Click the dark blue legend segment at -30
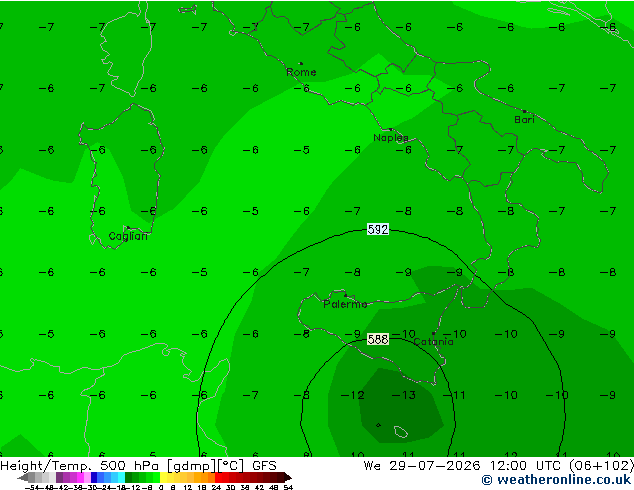 tap(94, 477)
